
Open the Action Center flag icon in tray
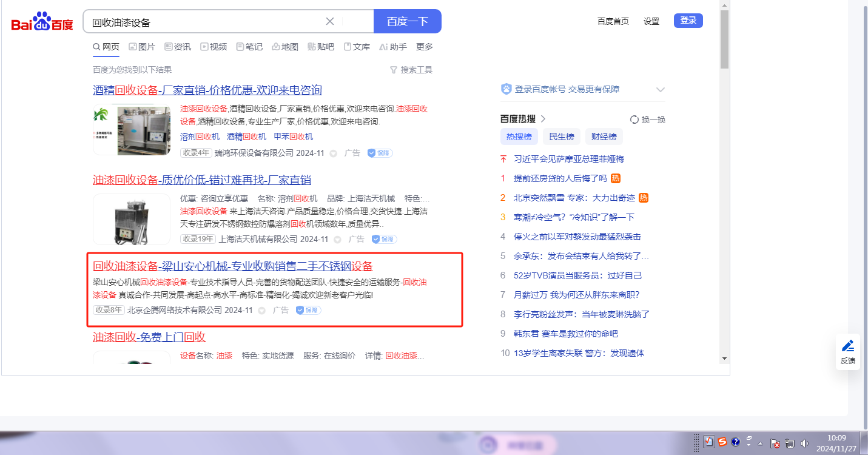click(x=775, y=443)
